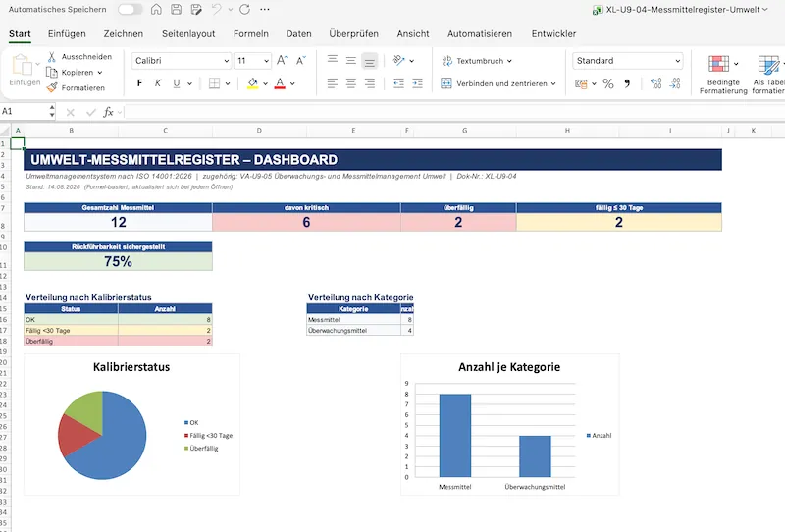The height and width of the screenshot is (532, 785).
Task: Open the Zeichnen tab
Action: point(124,33)
